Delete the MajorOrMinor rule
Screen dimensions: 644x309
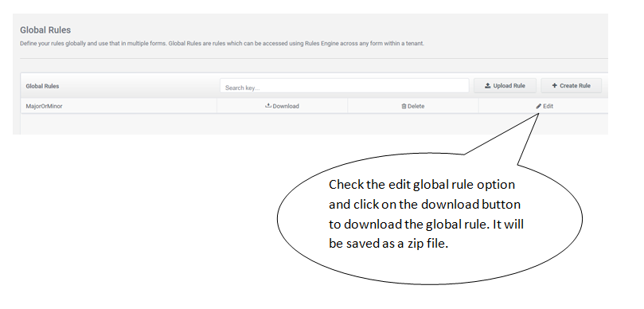pos(413,106)
